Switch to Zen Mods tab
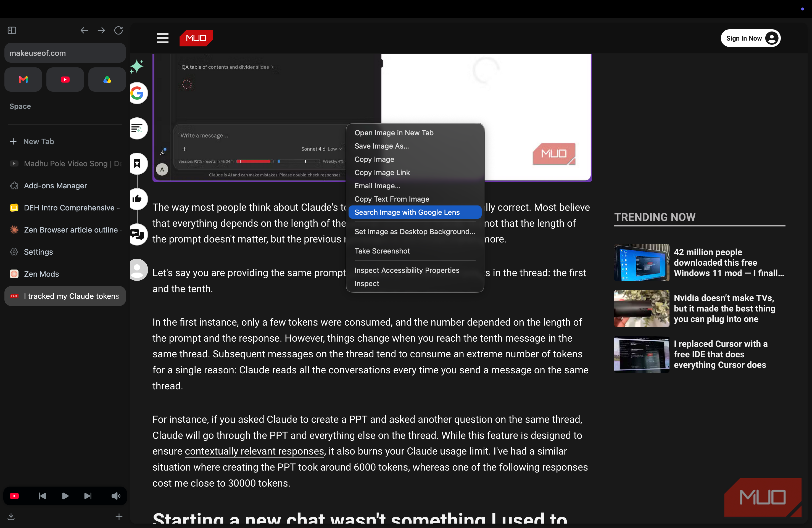 [x=65, y=274]
